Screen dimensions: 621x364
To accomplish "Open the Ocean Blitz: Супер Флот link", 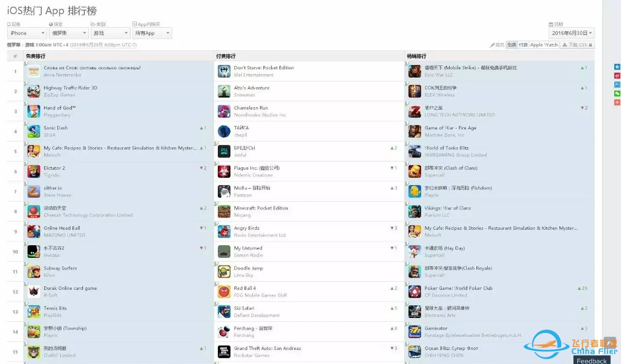I will pyautogui.click(x=451, y=348).
